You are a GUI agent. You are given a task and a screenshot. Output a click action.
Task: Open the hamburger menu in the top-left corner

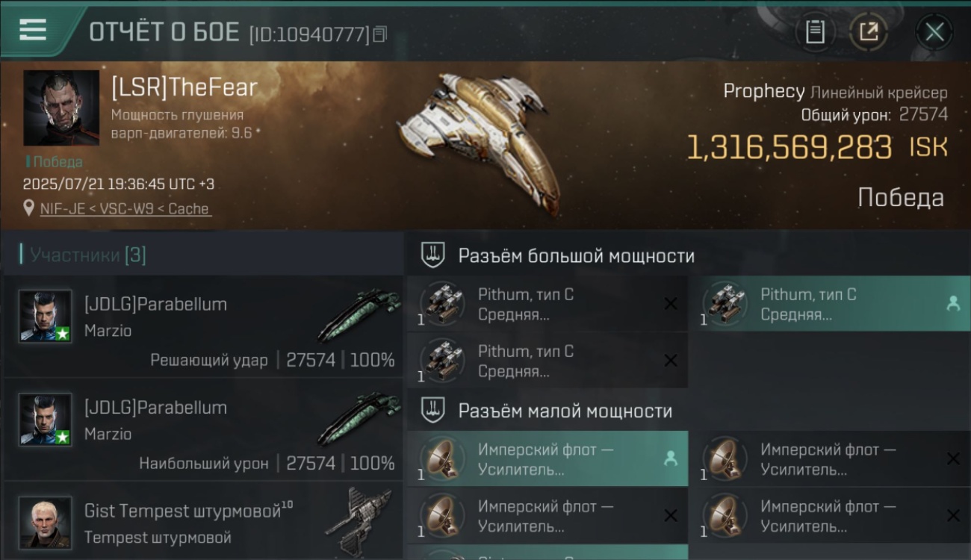point(33,30)
